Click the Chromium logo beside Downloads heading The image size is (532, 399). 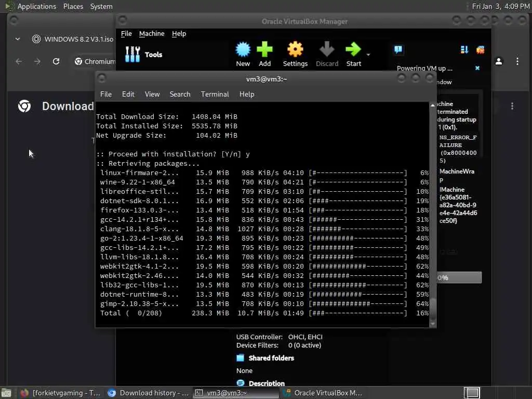point(24,106)
